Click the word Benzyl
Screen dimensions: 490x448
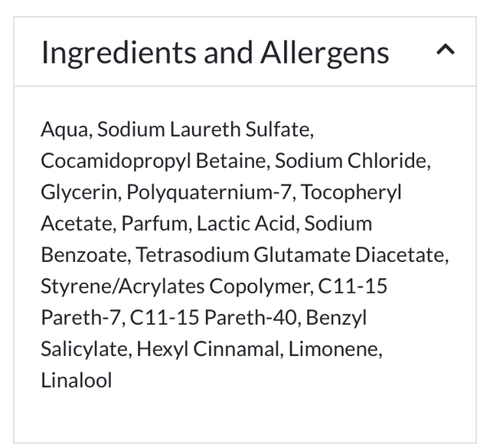[x=336, y=318]
